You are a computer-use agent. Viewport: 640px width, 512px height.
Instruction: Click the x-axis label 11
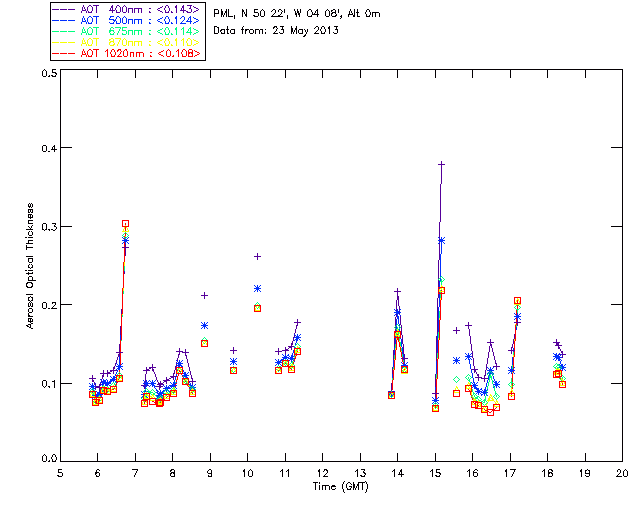click(x=285, y=473)
